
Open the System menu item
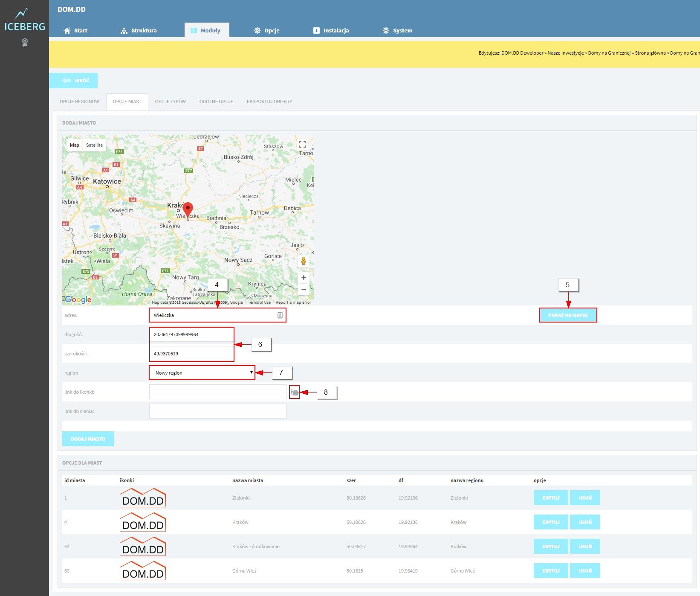(397, 30)
